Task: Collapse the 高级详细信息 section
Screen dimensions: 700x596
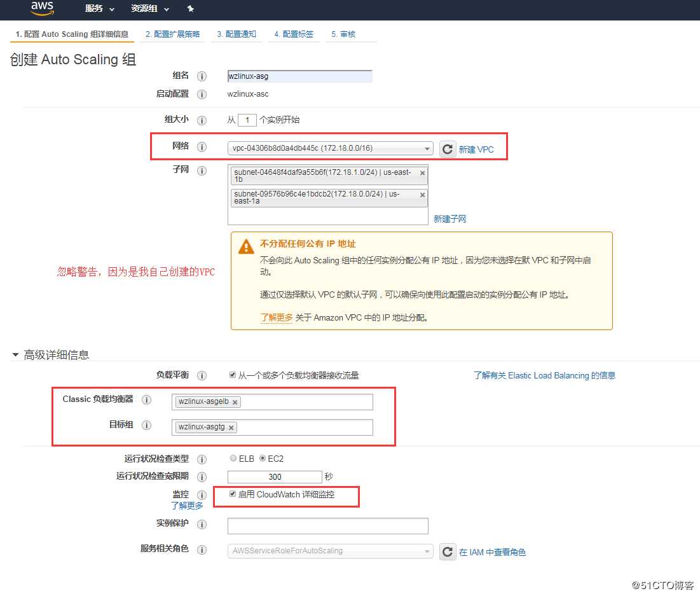Action: [x=15, y=355]
